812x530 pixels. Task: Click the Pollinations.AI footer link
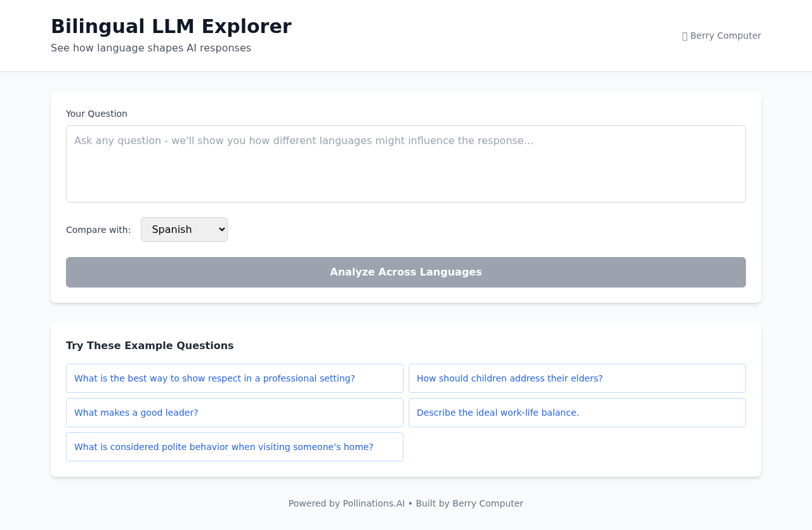tap(374, 503)
